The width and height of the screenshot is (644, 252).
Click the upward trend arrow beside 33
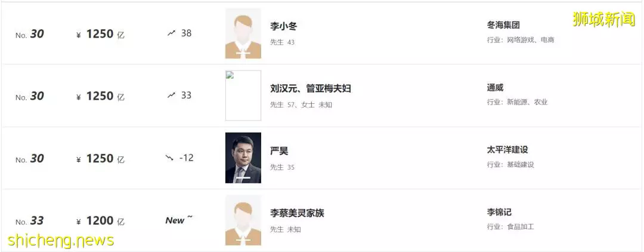[x=171, y=96]
